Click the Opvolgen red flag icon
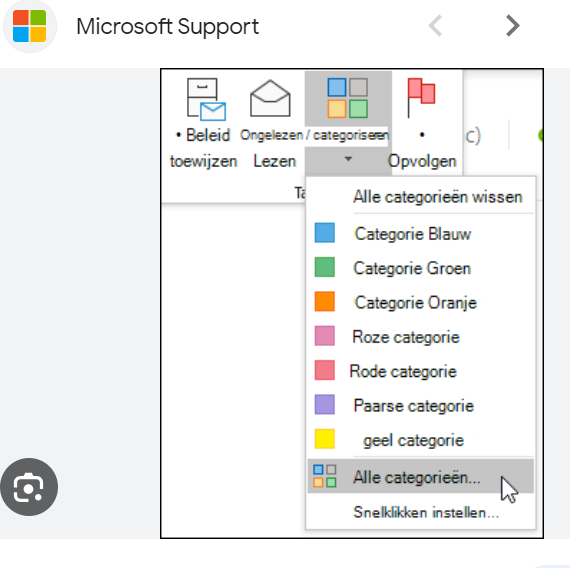570x568 pixels. 421,98
